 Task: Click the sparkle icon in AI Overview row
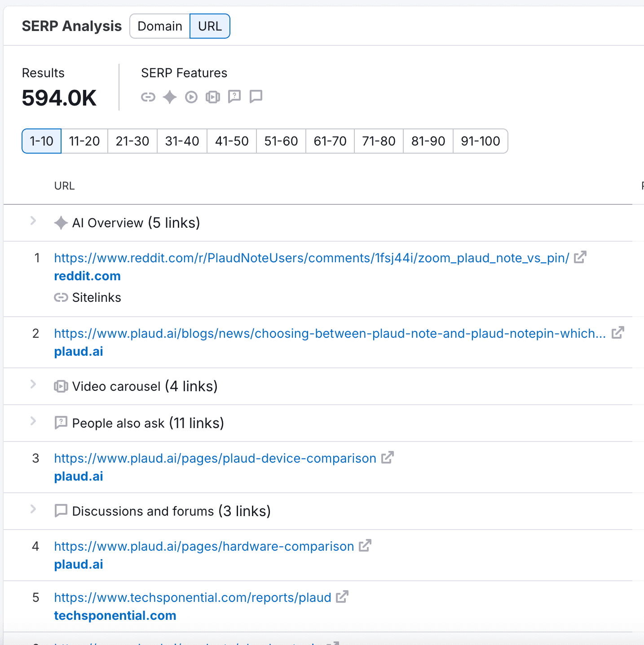coord(61,223)
